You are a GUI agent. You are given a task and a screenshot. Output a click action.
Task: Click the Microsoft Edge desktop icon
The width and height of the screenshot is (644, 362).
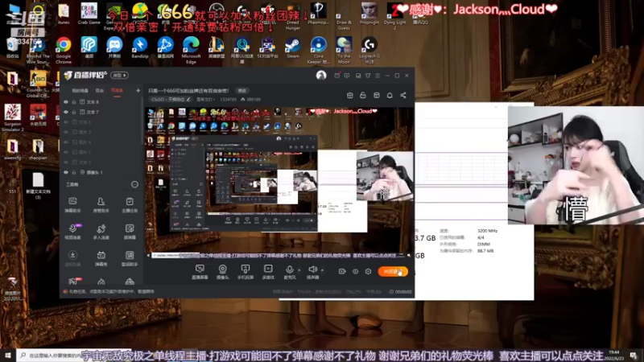click(x=191, y=50)
